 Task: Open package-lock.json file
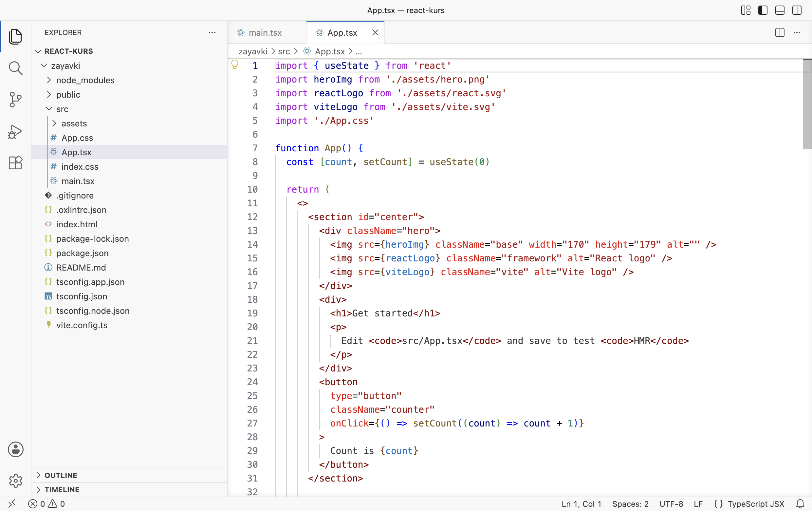[x=129, y=238]
